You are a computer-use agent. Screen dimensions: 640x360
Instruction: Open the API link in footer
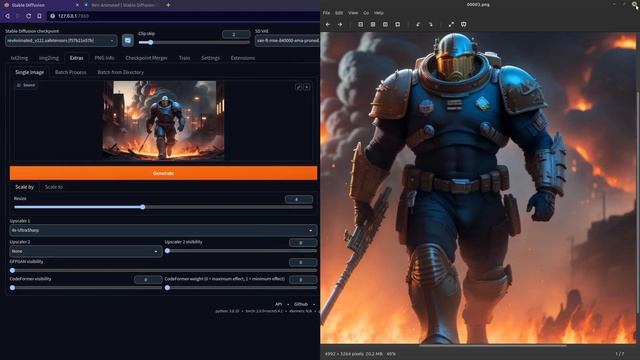point(278,304)
